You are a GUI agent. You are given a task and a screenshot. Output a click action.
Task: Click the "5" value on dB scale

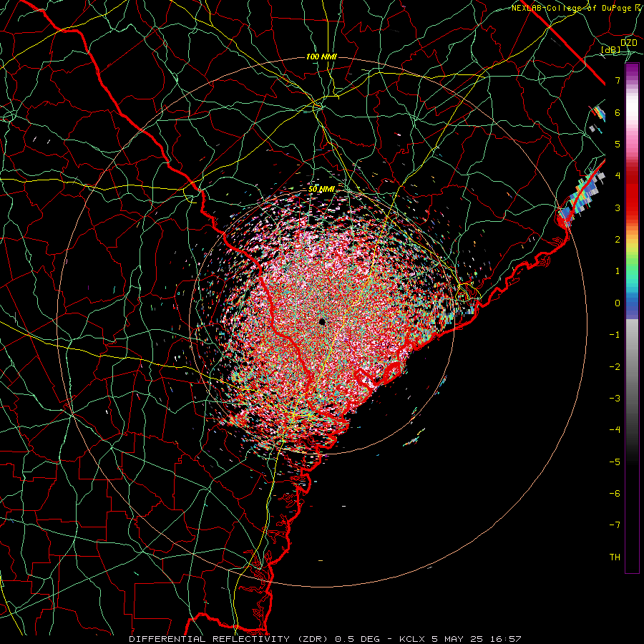tap(618, 144)
